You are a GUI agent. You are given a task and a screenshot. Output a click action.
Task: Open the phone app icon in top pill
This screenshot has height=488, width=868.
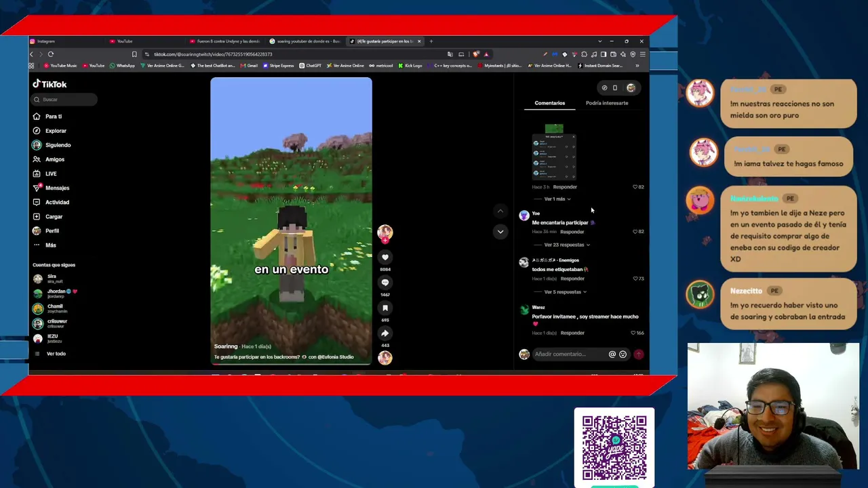pos(615,87)
